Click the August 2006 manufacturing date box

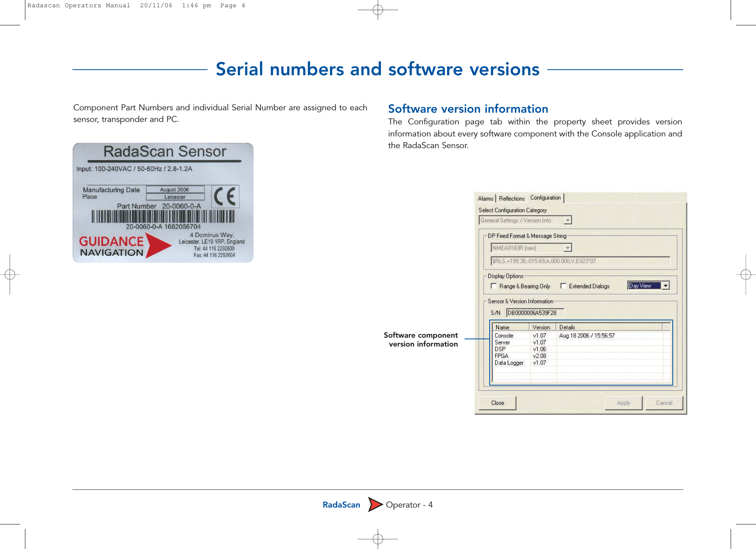[175, 190]
